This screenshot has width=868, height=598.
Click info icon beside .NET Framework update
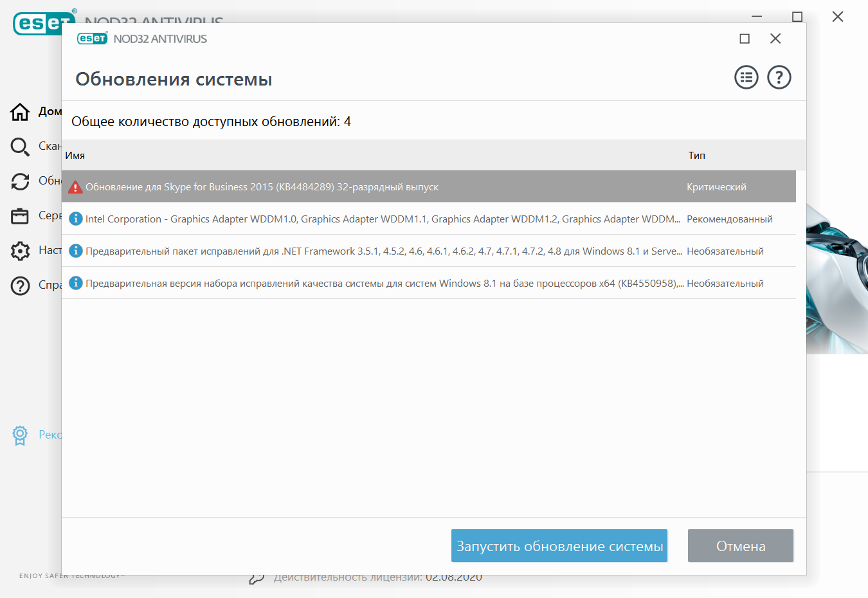(76, 251)
